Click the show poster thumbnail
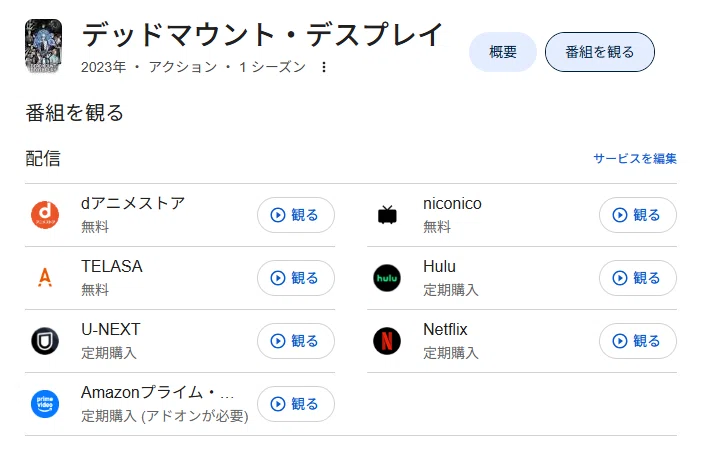The width and height of the screenshot is (708, 457). click(43, 46)
